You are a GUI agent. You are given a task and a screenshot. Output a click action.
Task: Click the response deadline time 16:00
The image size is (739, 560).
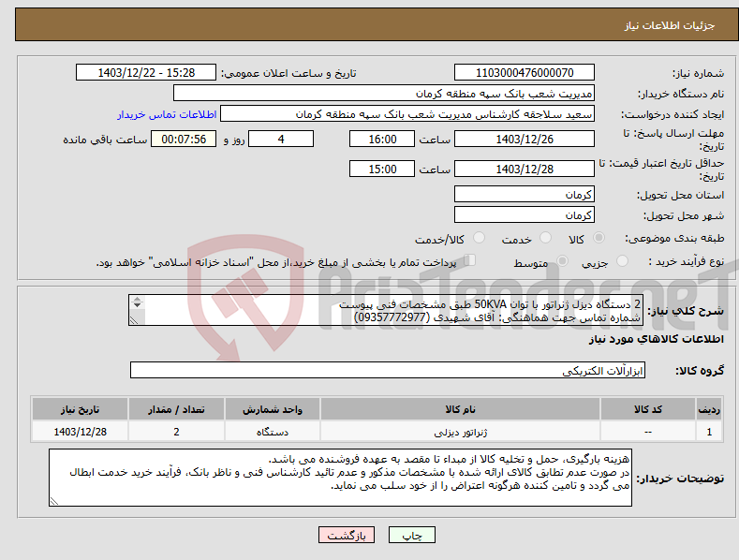pos(382,139)
